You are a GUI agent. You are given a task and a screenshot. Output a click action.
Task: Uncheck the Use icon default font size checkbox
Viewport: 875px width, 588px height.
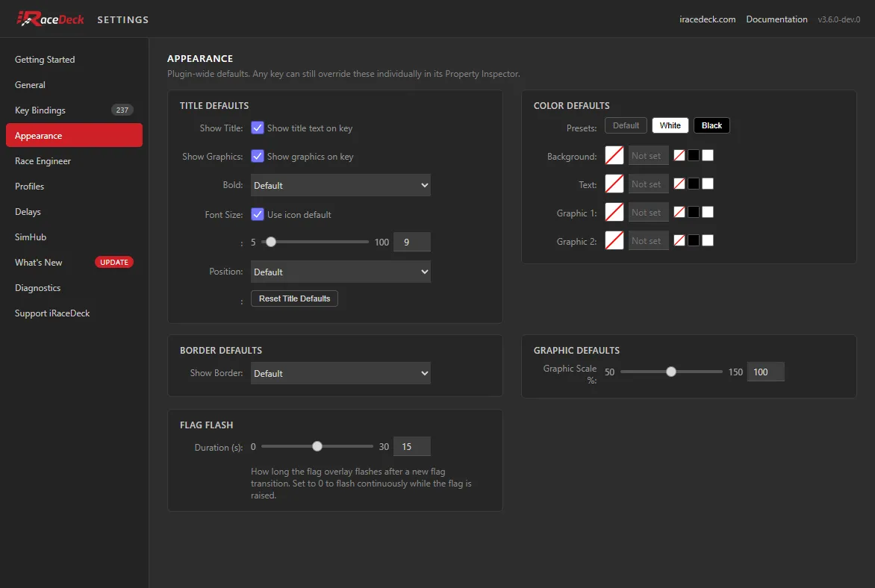258,214
